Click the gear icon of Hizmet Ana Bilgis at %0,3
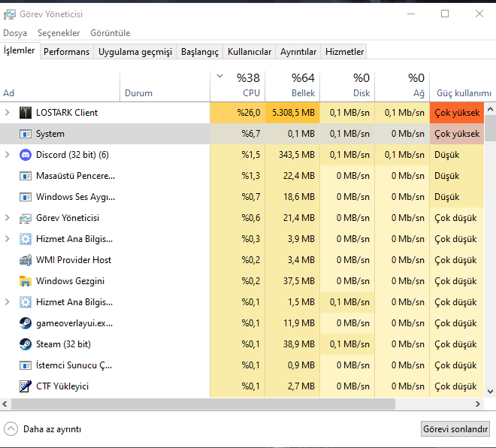Viewport: 496px width, 448px height. pyautogui.click(x=26, y=239)
